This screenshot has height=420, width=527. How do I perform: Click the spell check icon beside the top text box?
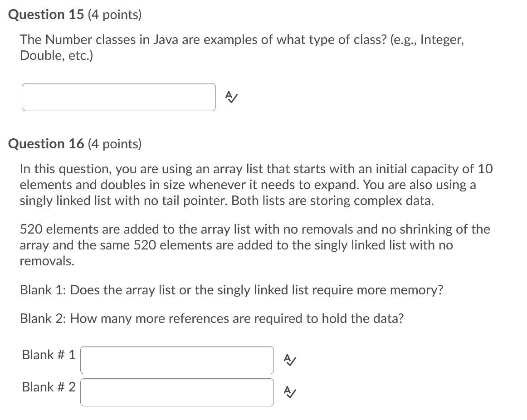click(x=231, y=97)
